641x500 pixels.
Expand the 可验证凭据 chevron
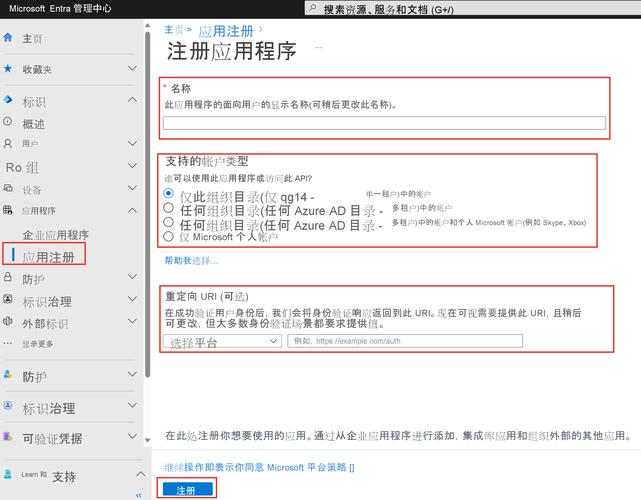132,436
